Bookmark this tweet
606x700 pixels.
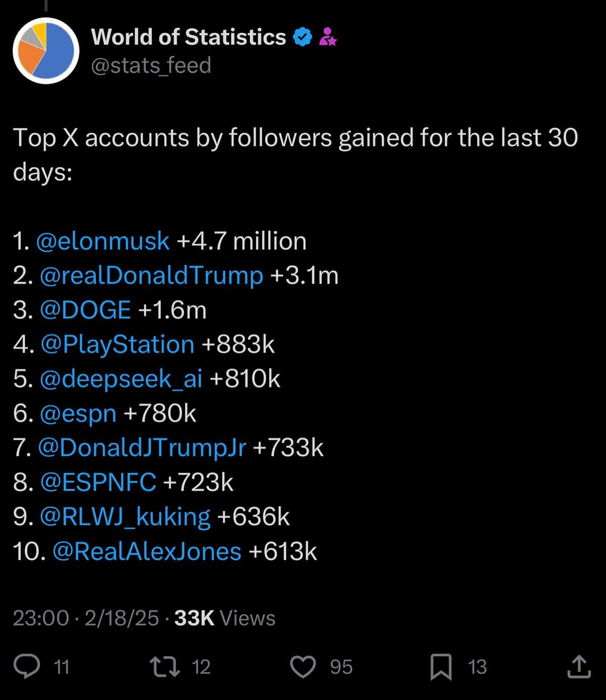(441, 667)
